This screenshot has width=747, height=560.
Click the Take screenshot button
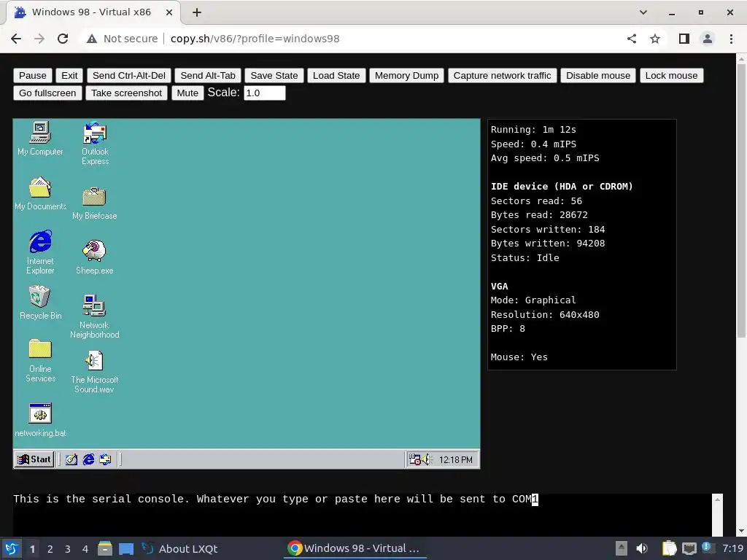coord(126,93)
